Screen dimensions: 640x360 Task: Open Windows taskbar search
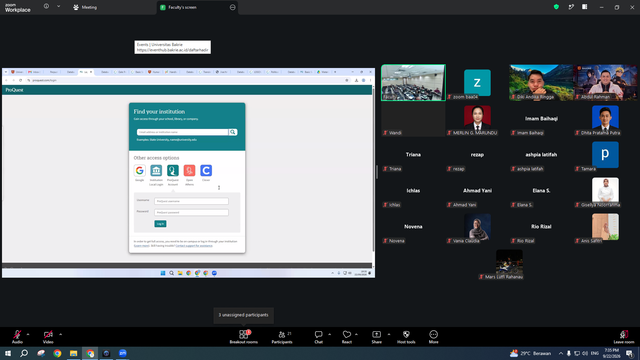click(x=24, y=353)
